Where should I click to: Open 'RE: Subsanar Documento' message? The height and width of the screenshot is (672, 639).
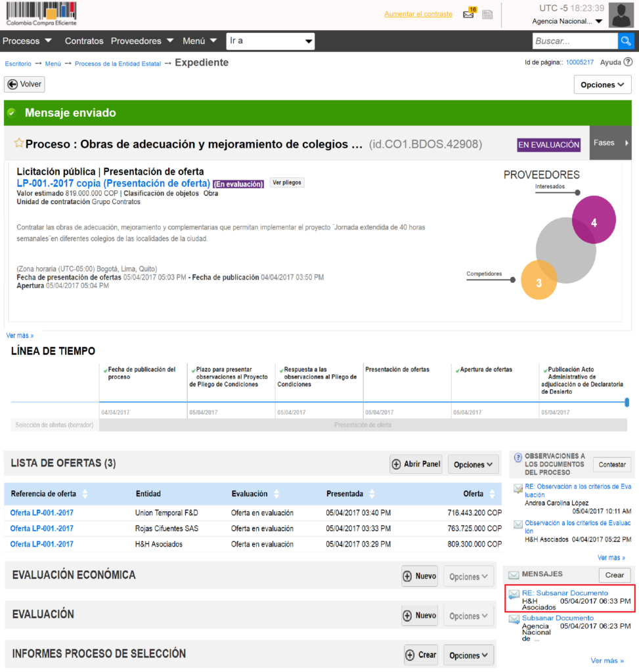(x=565, y=593)
